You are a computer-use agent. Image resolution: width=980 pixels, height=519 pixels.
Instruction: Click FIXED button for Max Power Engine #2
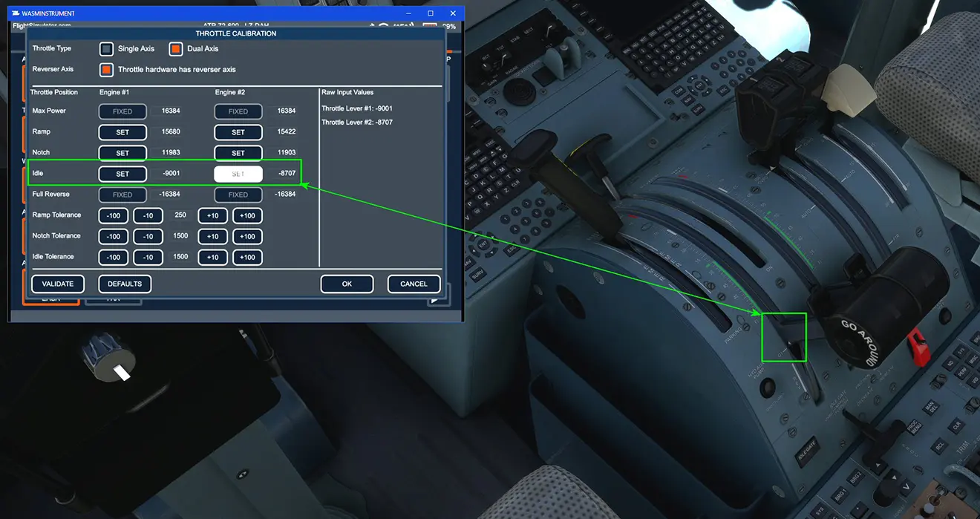238,111
